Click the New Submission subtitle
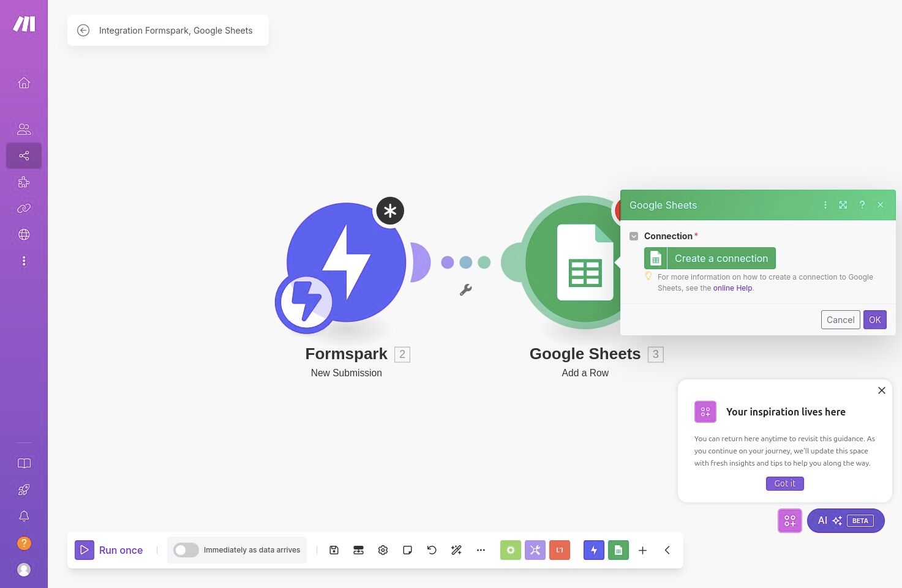The height and width of the screenshot is (588, 902). pos(346,373)
